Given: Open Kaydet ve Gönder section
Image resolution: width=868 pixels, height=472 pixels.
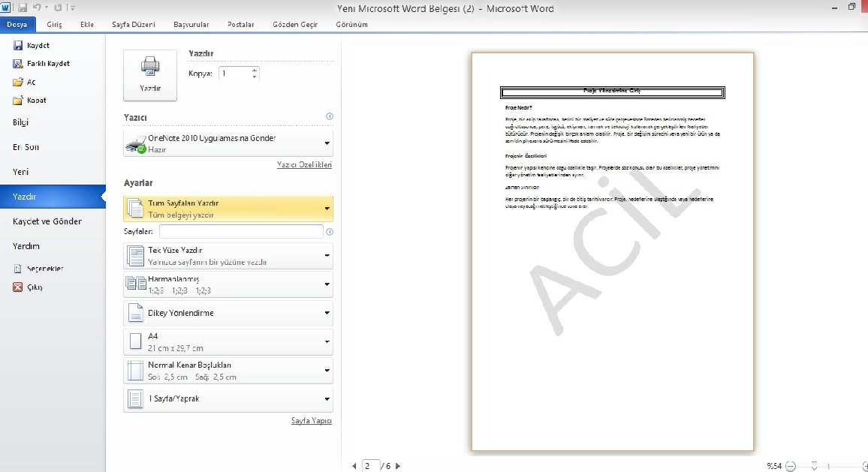Looking at the screenshot, I should [x=53, y=221].
